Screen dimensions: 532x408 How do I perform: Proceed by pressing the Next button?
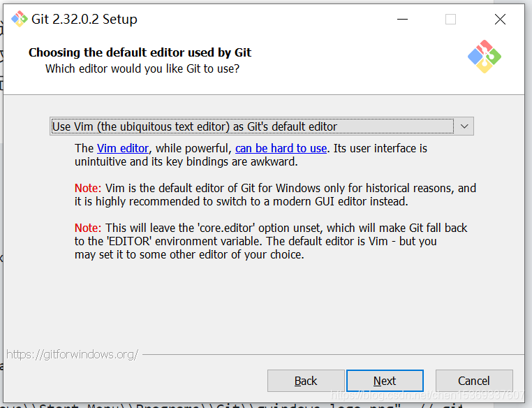pos(385,381)
